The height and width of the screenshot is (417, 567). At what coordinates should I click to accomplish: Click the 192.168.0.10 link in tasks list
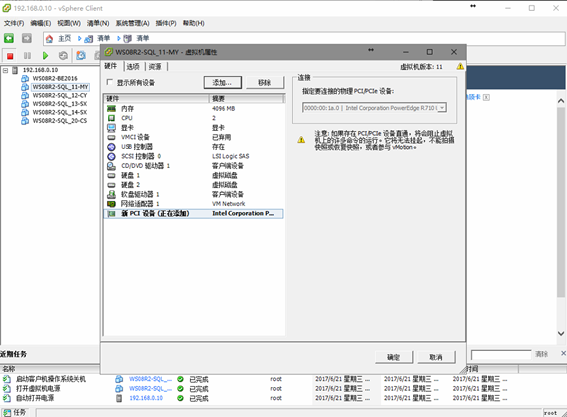point(146,398)
